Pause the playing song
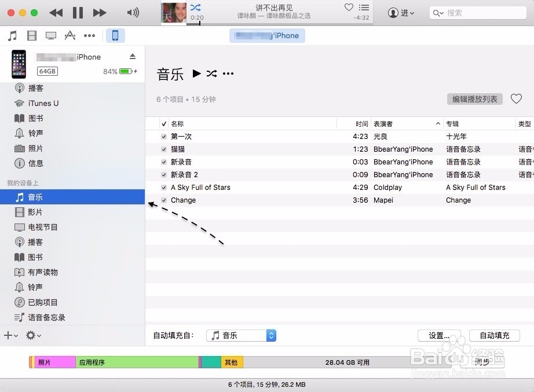The image size is (534, 392). tap(78, 13)
